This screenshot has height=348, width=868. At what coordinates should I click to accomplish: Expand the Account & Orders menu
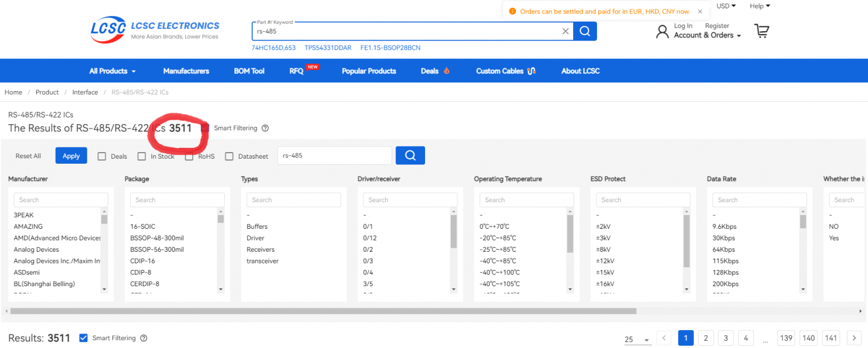tap(708, 35)
